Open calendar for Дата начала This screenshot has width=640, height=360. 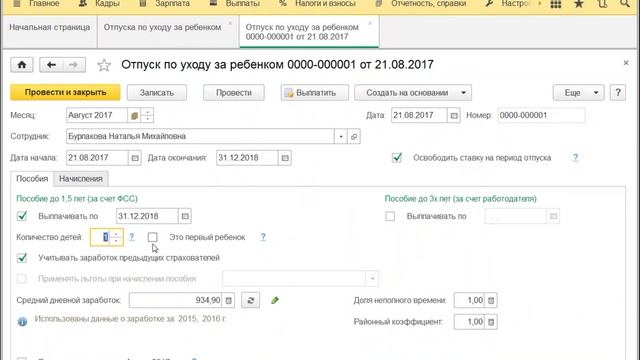(x=135, y=158)
